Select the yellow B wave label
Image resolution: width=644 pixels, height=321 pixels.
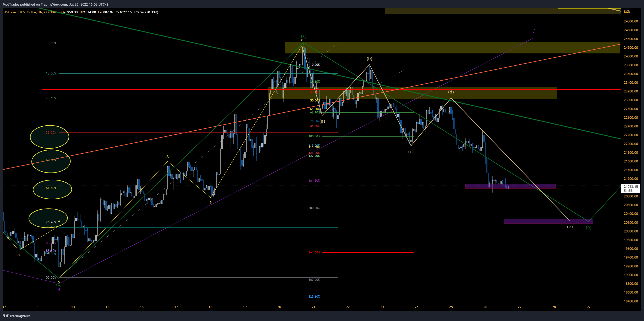coord(211,202)
